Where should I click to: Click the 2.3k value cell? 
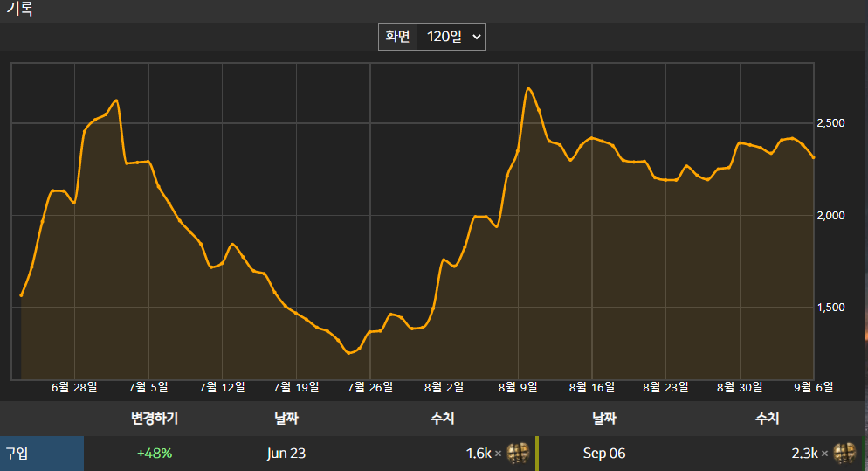804,454
